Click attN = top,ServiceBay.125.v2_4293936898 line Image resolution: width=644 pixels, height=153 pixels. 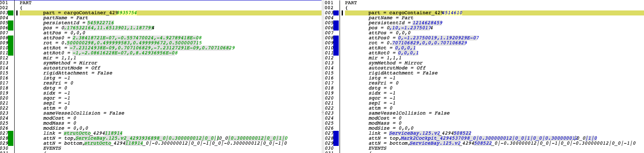pyautogui.click(x=165, y=138)
